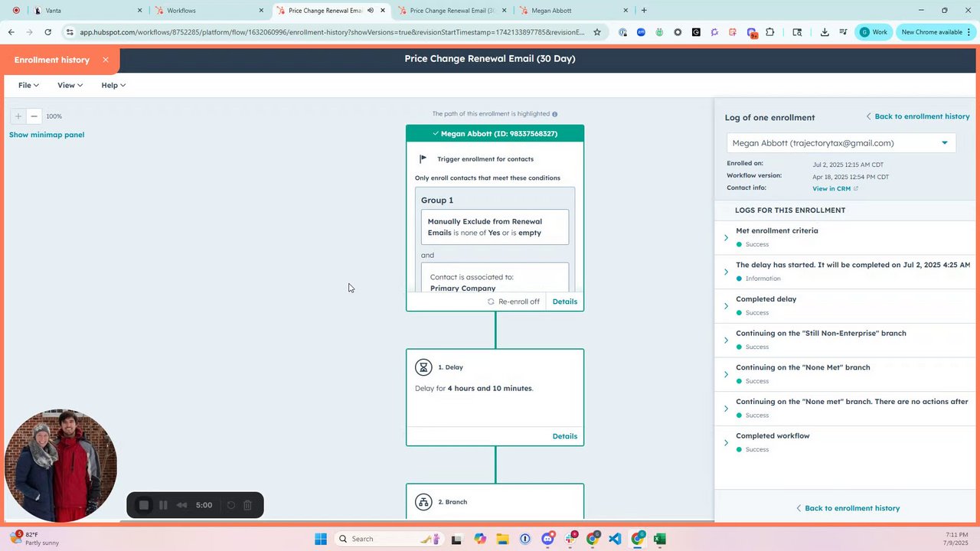Expand the Still Non-Enterprise branch log
Image resolution: width=980 pixels, height=551 pixels.
pyautogui.click(x=726, y=341)
